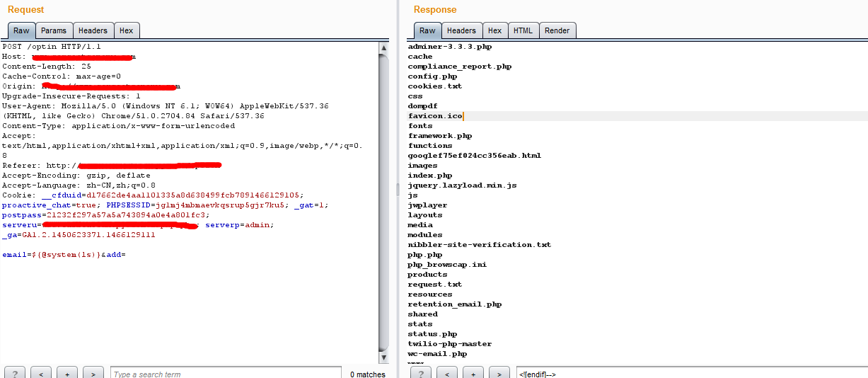Viewport: 868px width, 378px height.
Task: Click 'twilio-php-master' in the Response
Action: [450, 344]
